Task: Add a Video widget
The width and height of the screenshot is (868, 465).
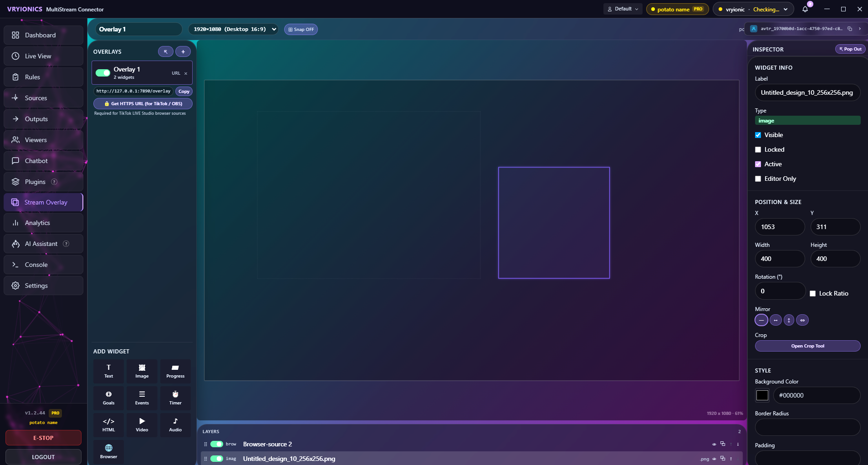Action: click(142, 425)
